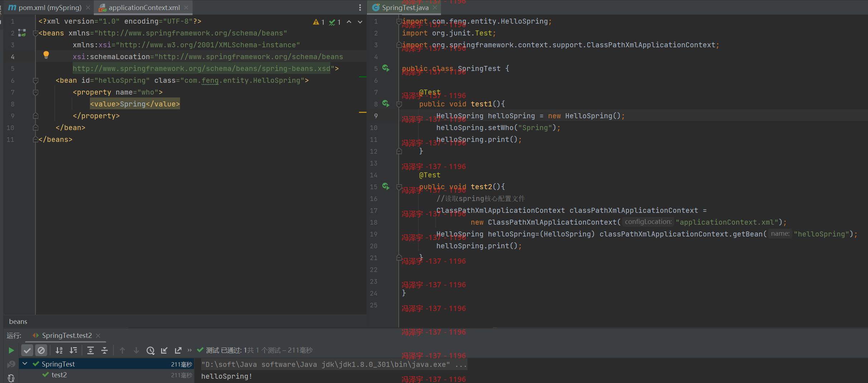Screen dimensions: 868x383
Task: Fold the beans element on XML line 2
Action: [35, 33]
